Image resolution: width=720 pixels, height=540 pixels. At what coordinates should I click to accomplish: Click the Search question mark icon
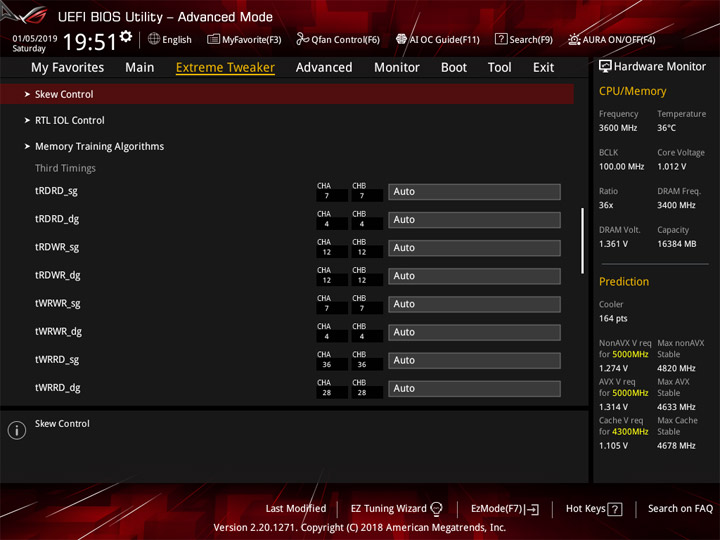pyautogui.click(x=501, y=39)
